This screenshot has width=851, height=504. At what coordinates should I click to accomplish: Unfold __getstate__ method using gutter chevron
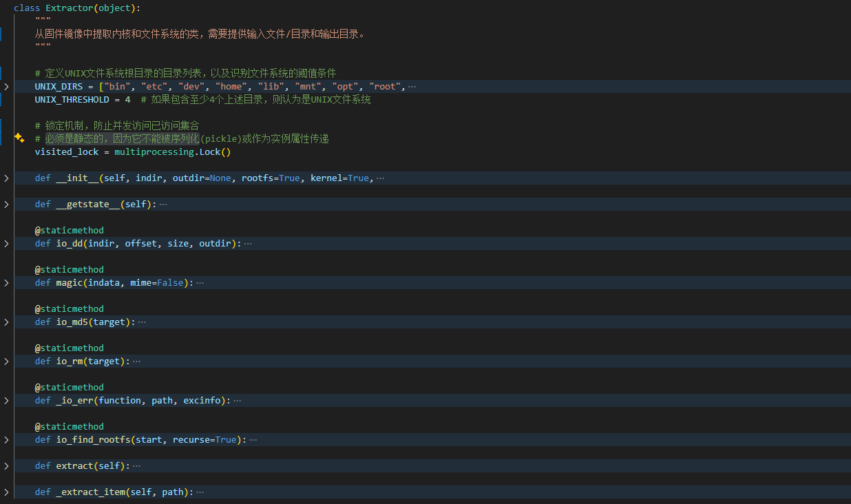tap(6, 204)
